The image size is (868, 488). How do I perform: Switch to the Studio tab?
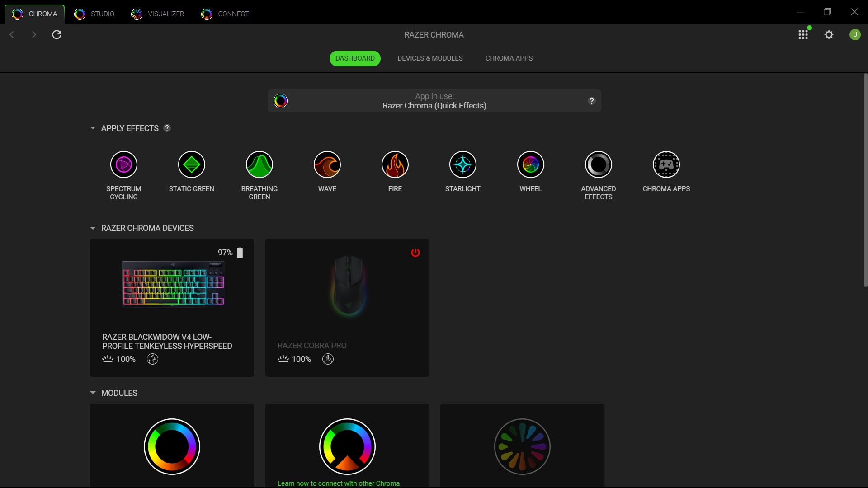(94, 14)
